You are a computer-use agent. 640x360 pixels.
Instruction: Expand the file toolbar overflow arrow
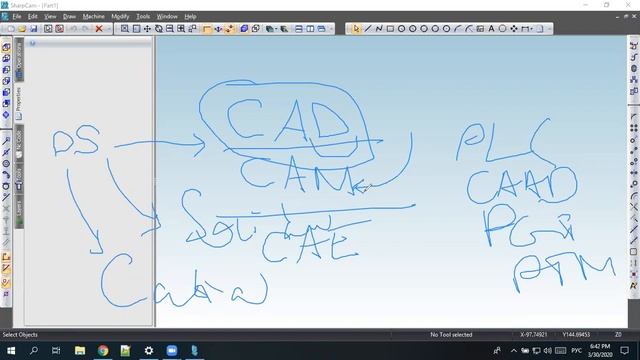[109, 29]
